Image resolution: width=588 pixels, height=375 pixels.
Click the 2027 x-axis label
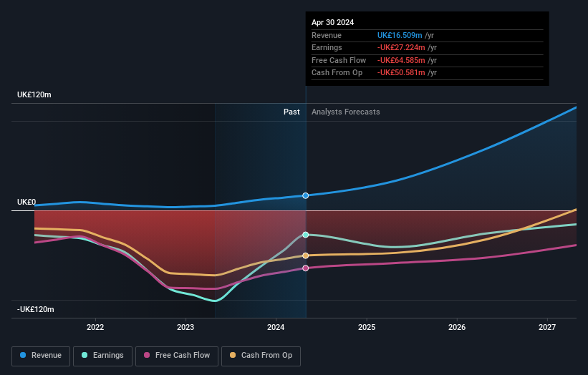coord(547,327)
